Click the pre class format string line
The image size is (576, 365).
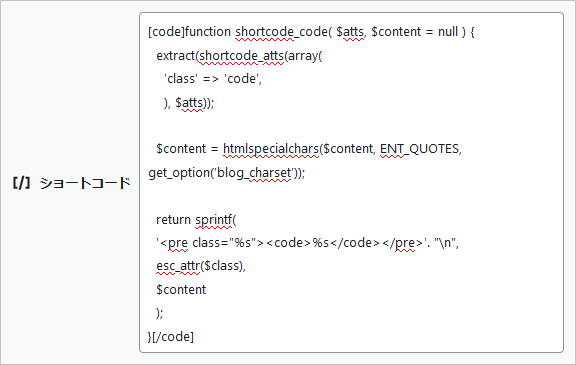pos(307,243)
